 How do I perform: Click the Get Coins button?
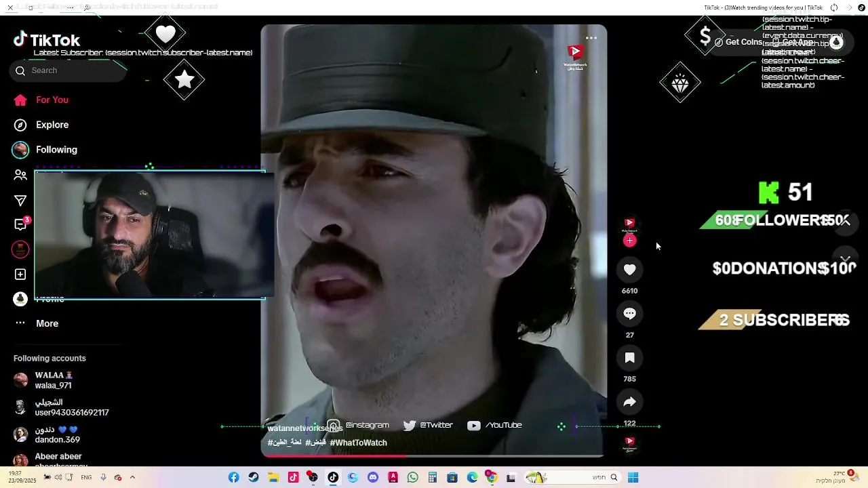point(739,42)
